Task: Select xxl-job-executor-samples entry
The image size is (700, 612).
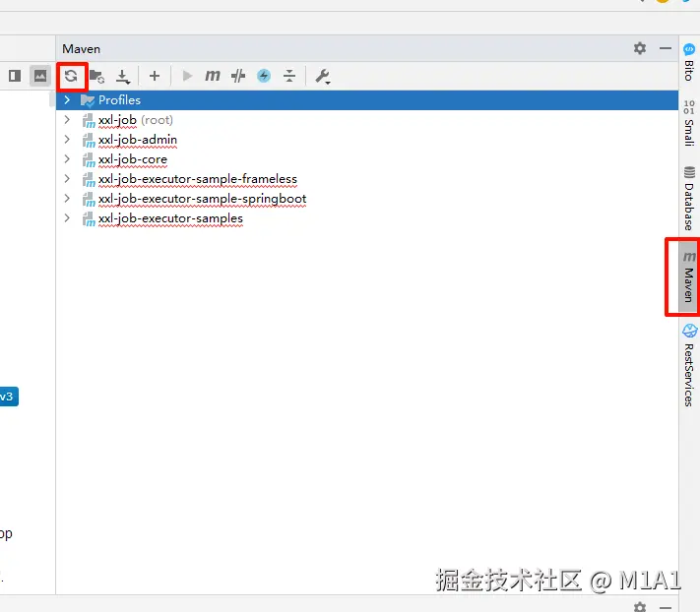Action: click(367, 218)
